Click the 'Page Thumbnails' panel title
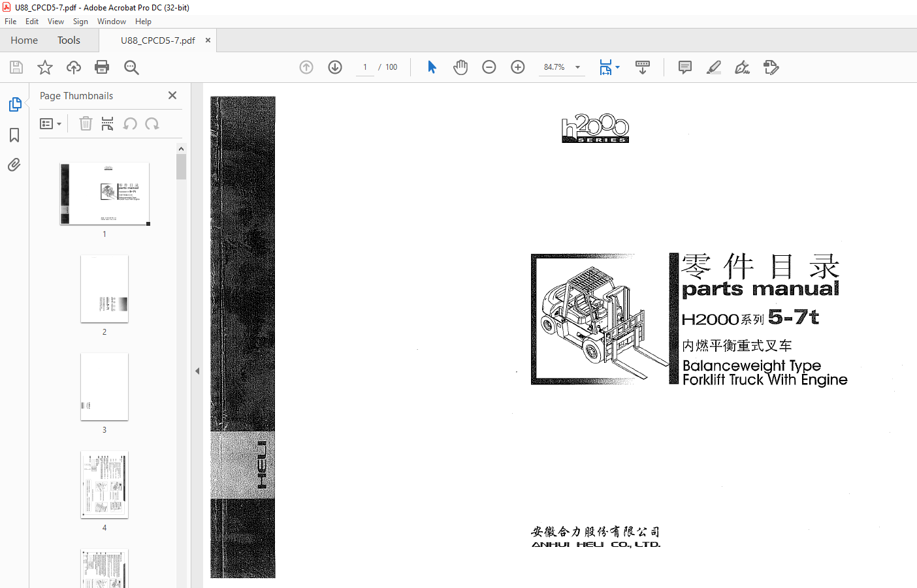 [x=76, y=96]
